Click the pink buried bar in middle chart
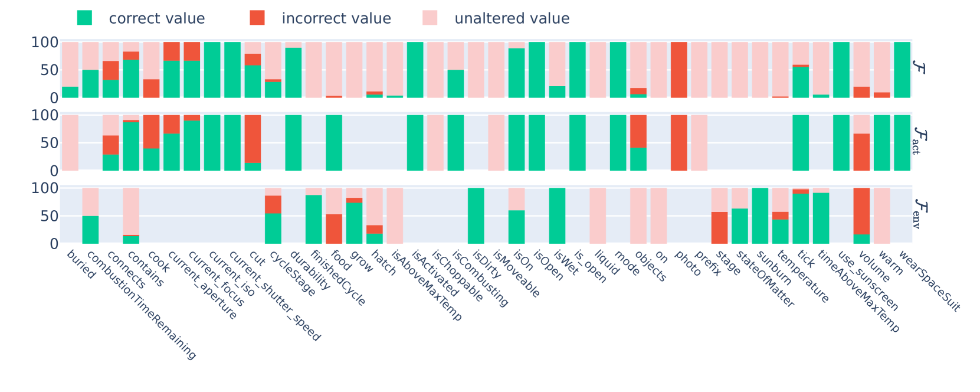Viewport: 980px width, 392px height. (x=70, y=143)
